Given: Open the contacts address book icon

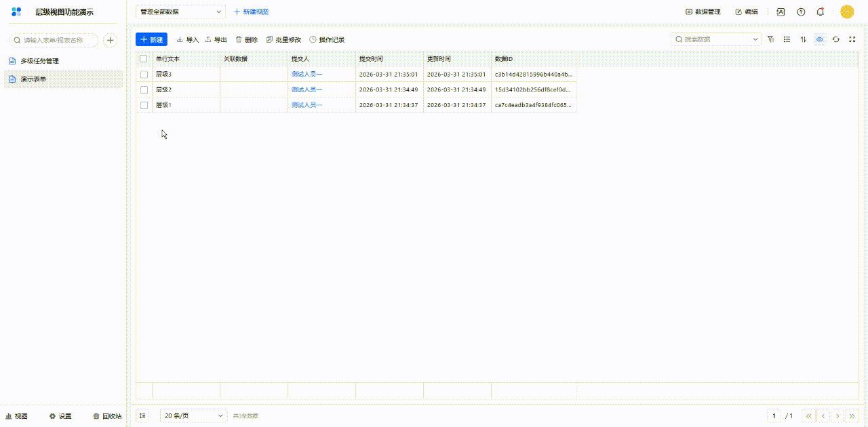Looking at the screenshot, I should 781,12.
